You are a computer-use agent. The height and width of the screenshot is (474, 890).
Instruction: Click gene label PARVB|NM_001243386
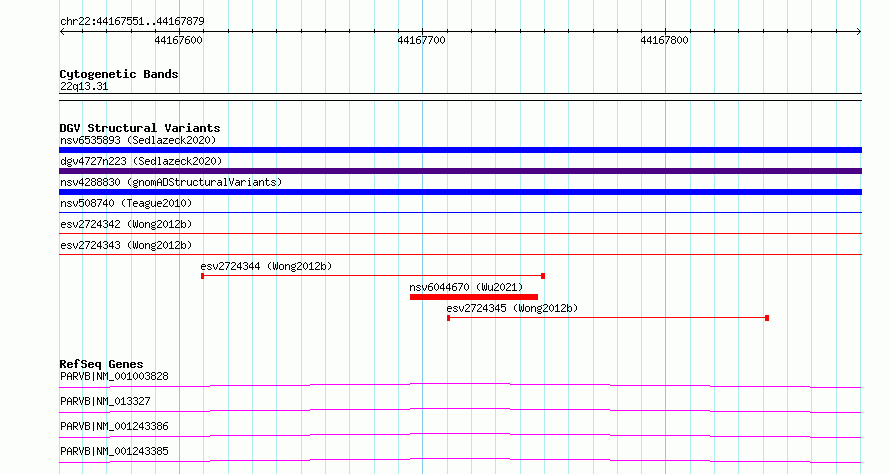[x=114, y=426]
